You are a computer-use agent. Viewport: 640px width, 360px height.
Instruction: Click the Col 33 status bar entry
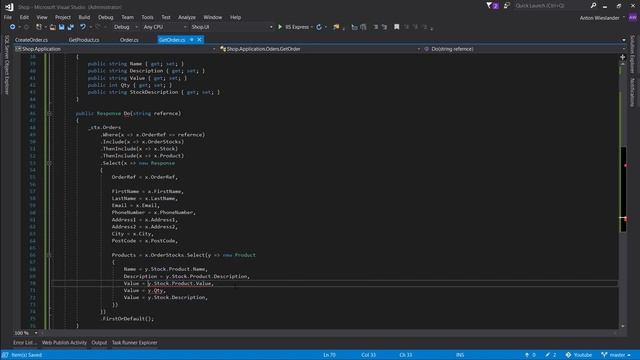pos(368,355)
